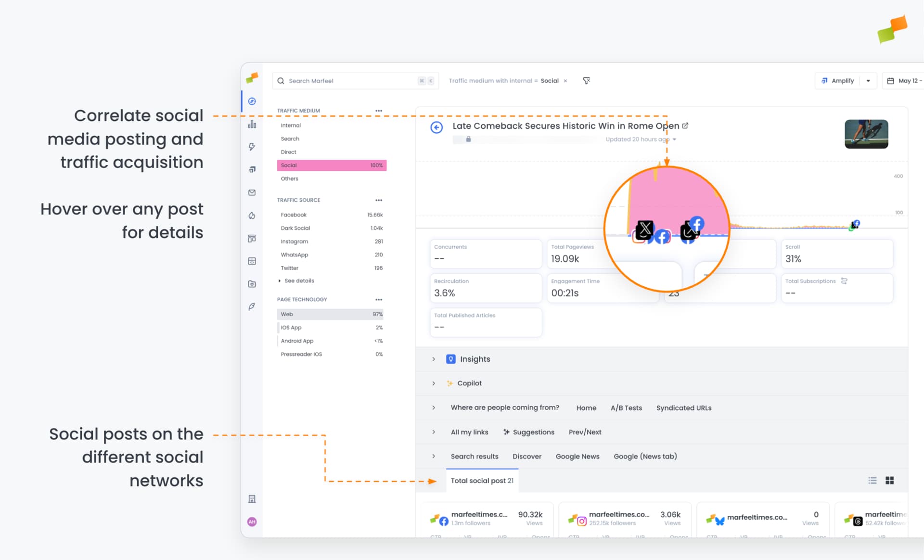The width and height of the screenshot is (924, 560).
Task: Open the May 12 date picker
Action: 904,81
